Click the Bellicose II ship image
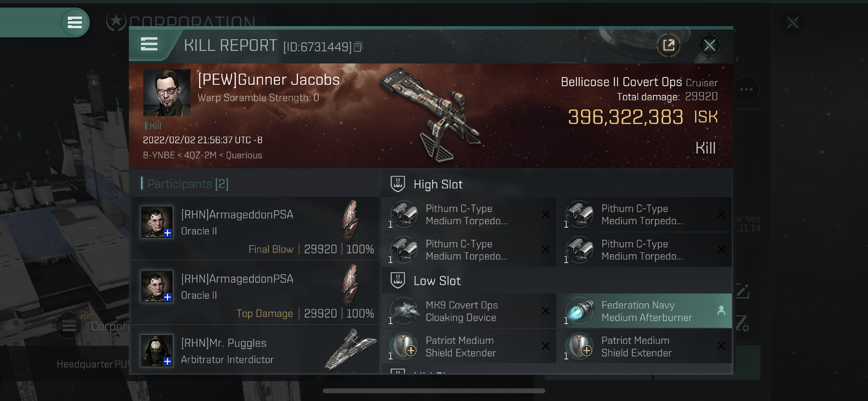Screen dimensions: 868x401 (x=429, y=114)
